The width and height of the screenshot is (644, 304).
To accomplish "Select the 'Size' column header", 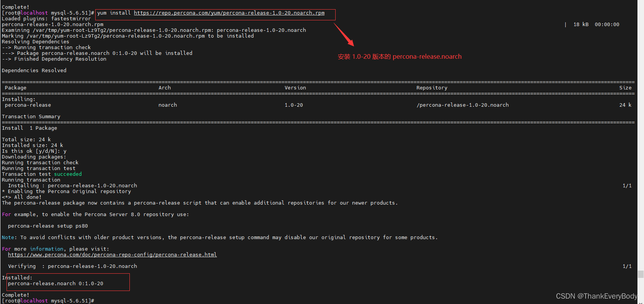I will pyautogui.click(x=626, y=88).
